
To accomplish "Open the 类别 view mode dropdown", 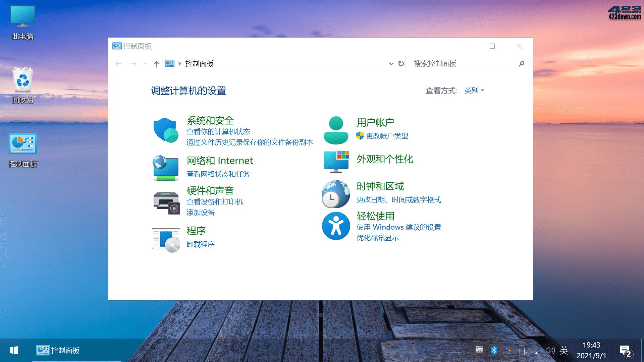I will click(x=472, y=90).
